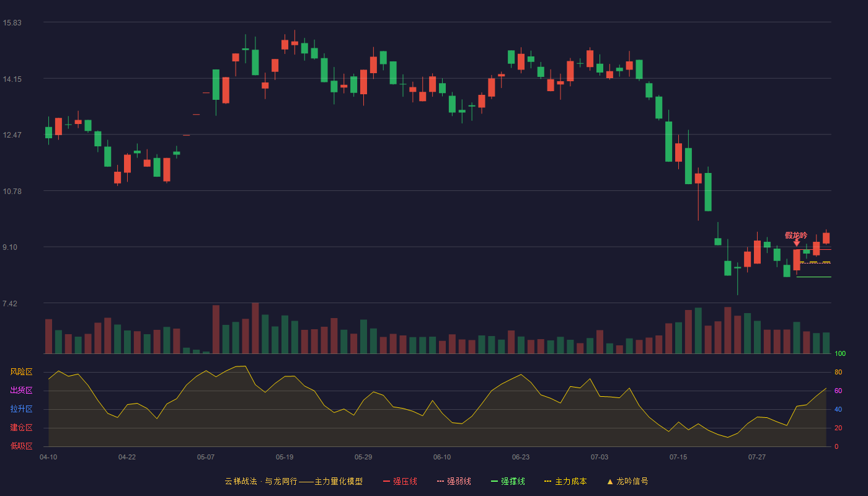868x496 pixels.
Task: Pick the 07-03 date on the time axis
Action: [600, 457]
